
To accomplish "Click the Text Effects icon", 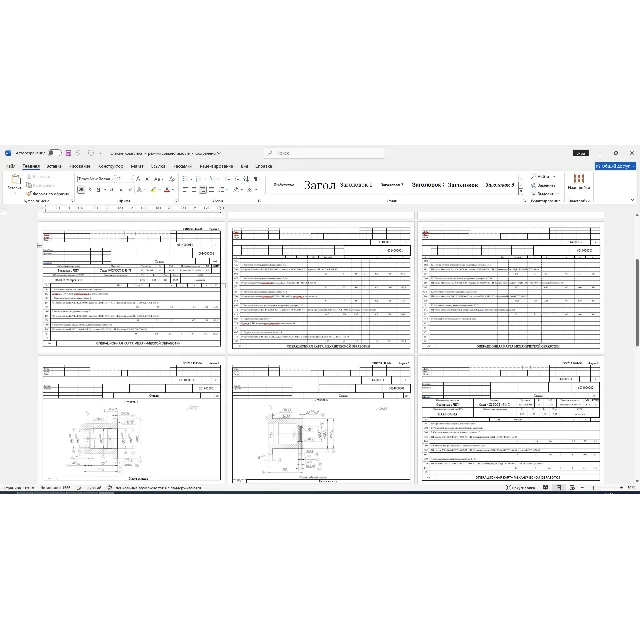I will point(140,190).
